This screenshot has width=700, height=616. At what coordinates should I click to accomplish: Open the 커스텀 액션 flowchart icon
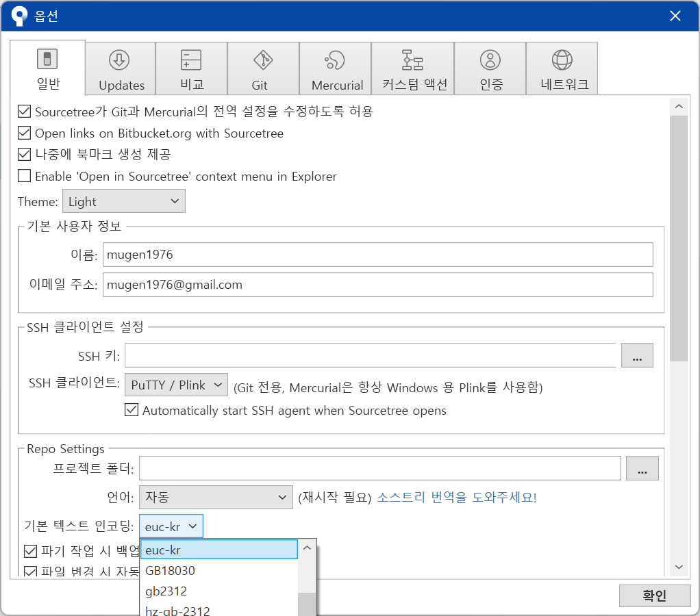click(412, 60)
